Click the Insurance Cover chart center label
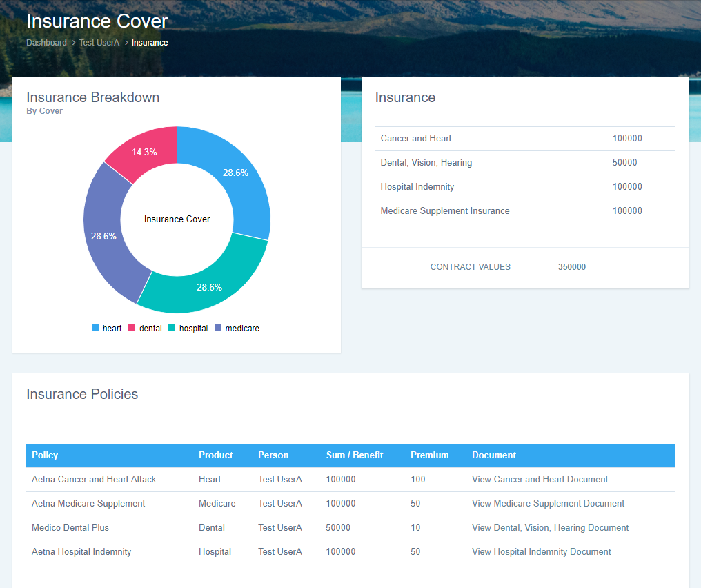Viewport: 701px width, 588px height. [x=177, y=219]
